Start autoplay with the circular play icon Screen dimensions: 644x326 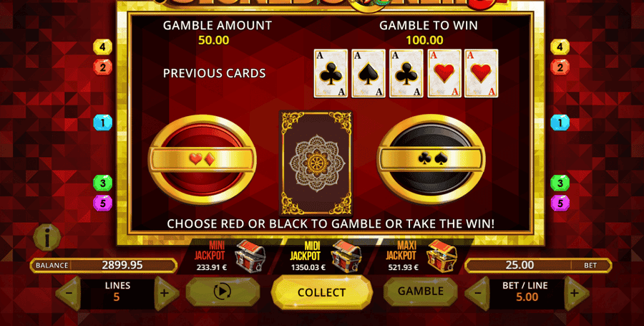(223, 292)
